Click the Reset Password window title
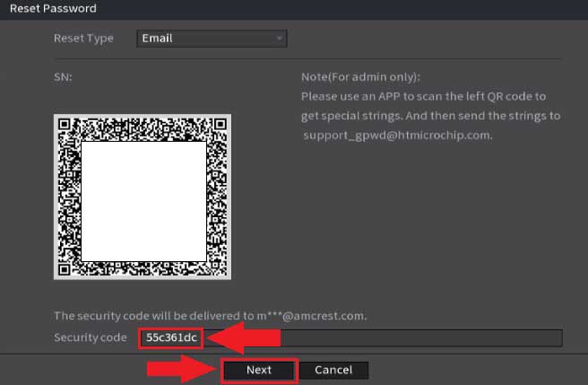588x385 pixels. [x=53, y=8]
